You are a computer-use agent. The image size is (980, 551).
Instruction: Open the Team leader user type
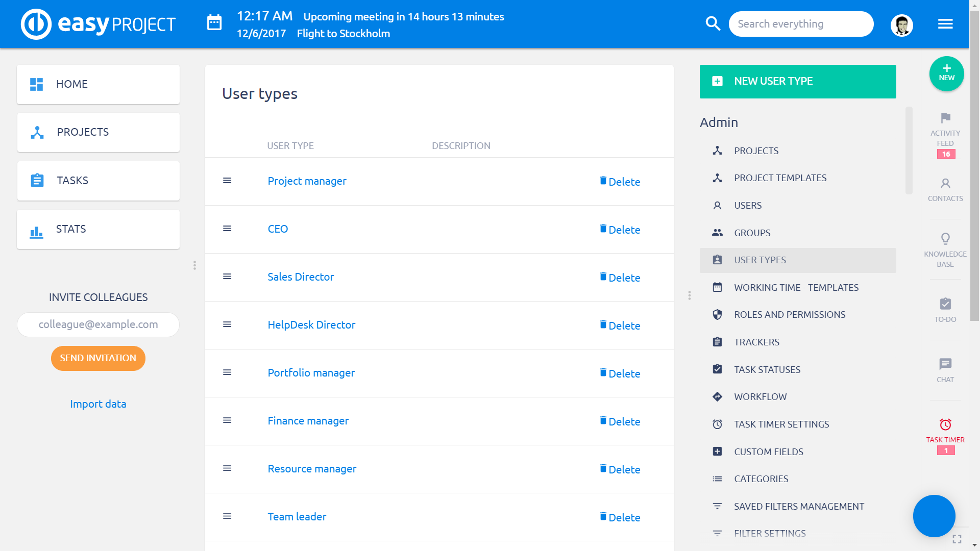(297, 517)
